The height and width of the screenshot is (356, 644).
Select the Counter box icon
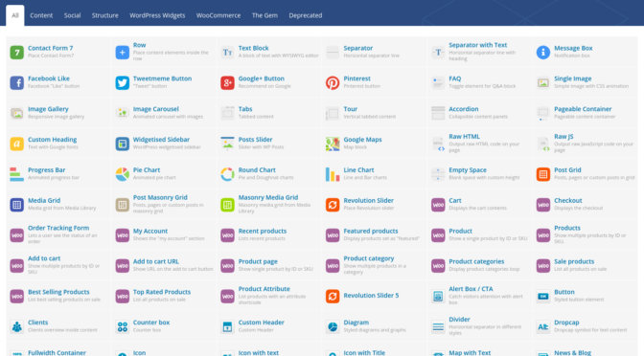[122, 326]
